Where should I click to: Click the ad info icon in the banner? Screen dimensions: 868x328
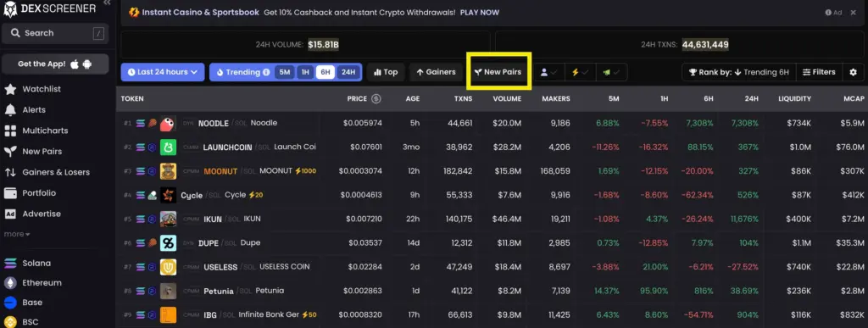pyautogui.click(x=828, y=12)
